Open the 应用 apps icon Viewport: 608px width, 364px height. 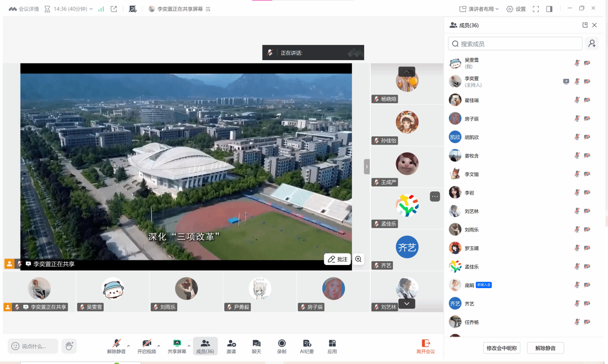(332, 346)
